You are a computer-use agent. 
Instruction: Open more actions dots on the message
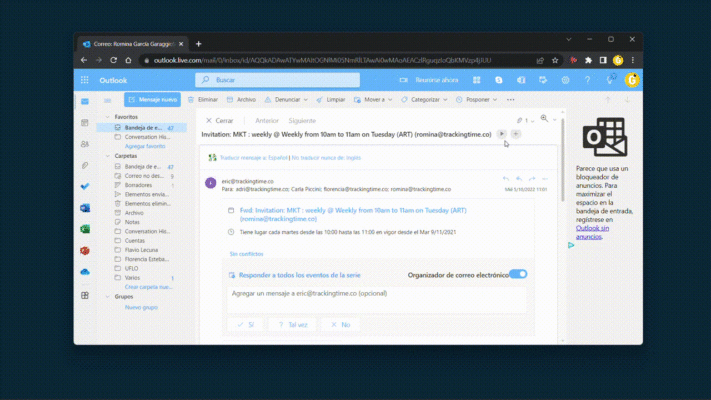click(x=545, y=179)
